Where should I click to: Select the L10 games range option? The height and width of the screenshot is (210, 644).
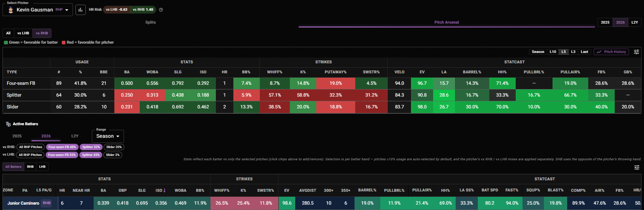[553, 52]
